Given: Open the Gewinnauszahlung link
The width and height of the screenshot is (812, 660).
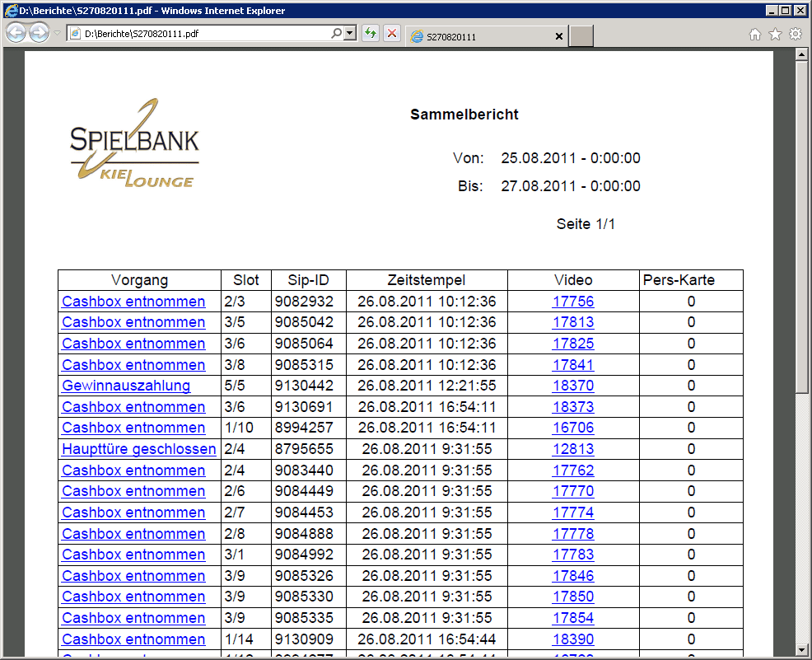Looking at the screenshot, I should 126,386.
